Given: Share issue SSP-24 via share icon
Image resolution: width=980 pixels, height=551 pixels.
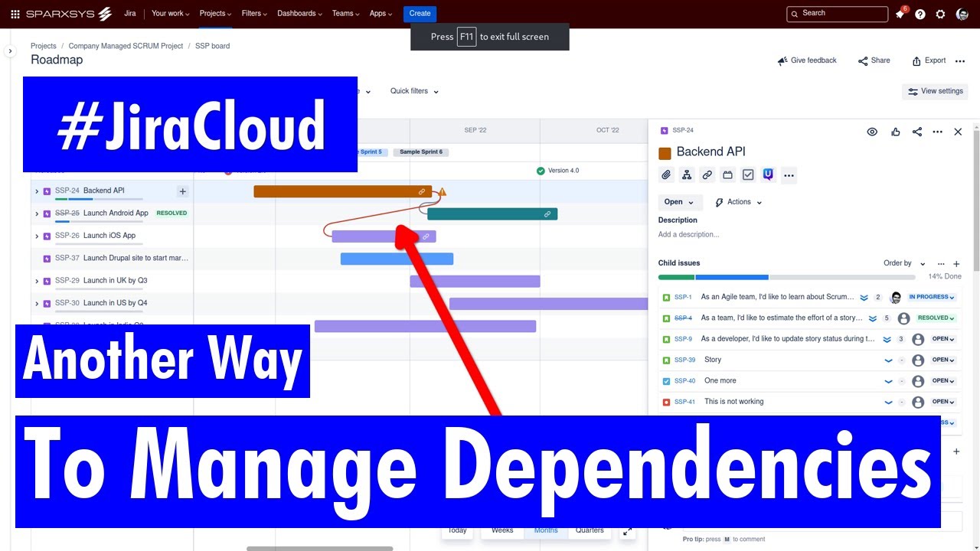Looking at the screenshot, I should (x=917, y=132).
